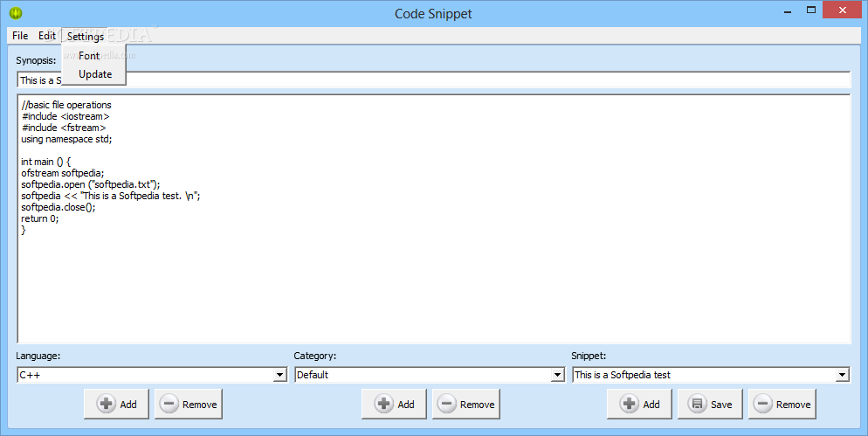
Task: Click the "//basic file operations" comment line
Action: pyautogui.click(x=66, y=105)
